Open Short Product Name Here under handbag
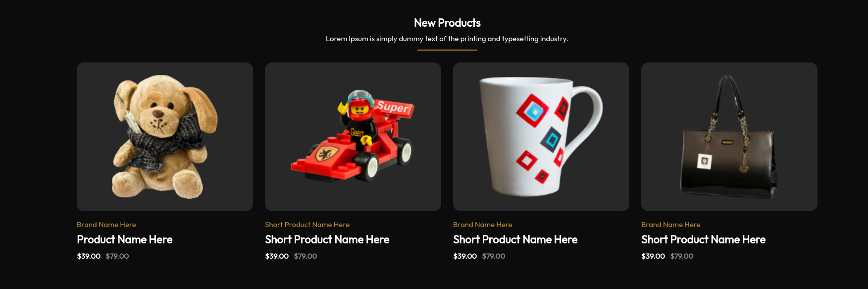868x289 pixels. (x=704, y=239)
